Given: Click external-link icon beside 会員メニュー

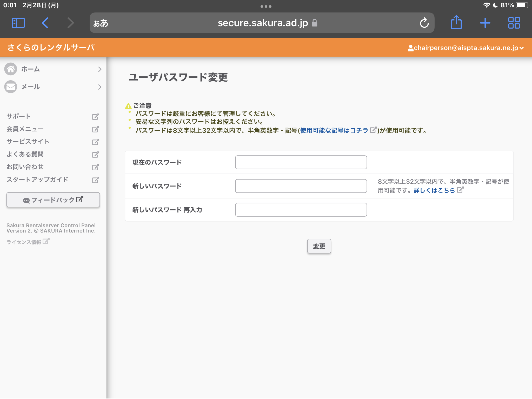Looking at the screenshot, I should point(96,129).
